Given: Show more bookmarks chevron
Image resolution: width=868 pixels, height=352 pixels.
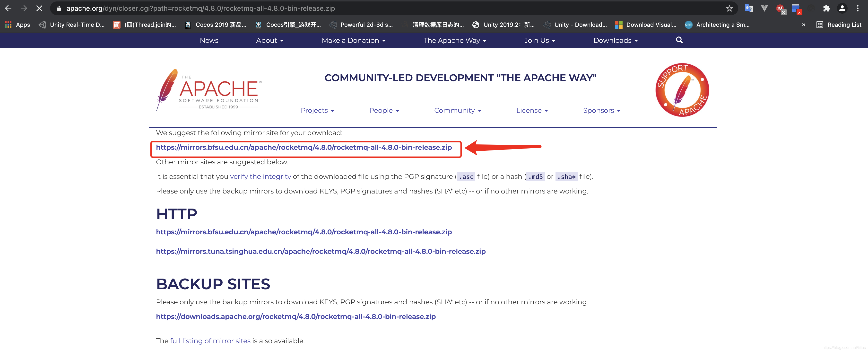Looking at the screenshot, I should (803, 25).
